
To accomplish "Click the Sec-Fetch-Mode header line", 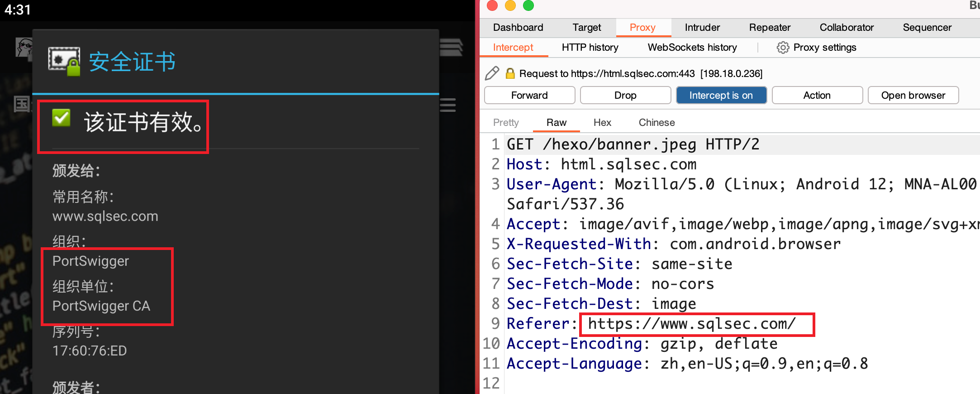I will 610,284.
